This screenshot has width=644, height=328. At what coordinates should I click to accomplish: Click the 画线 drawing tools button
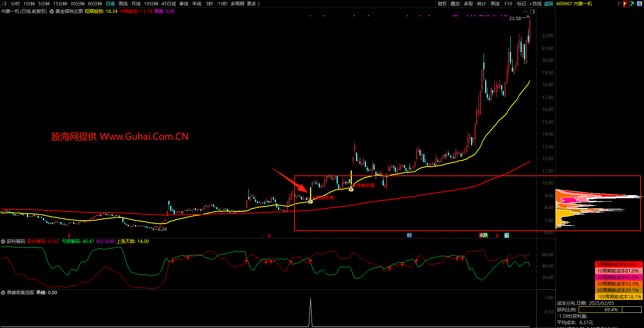[495, 4]
